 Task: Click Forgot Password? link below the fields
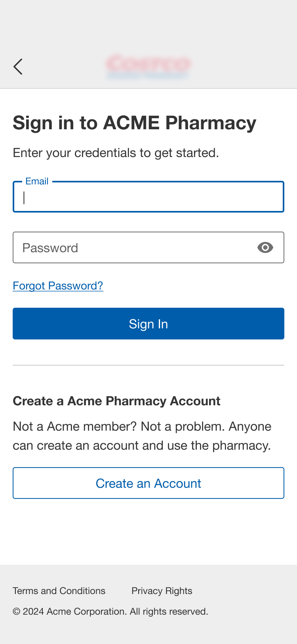pos(58,286)
